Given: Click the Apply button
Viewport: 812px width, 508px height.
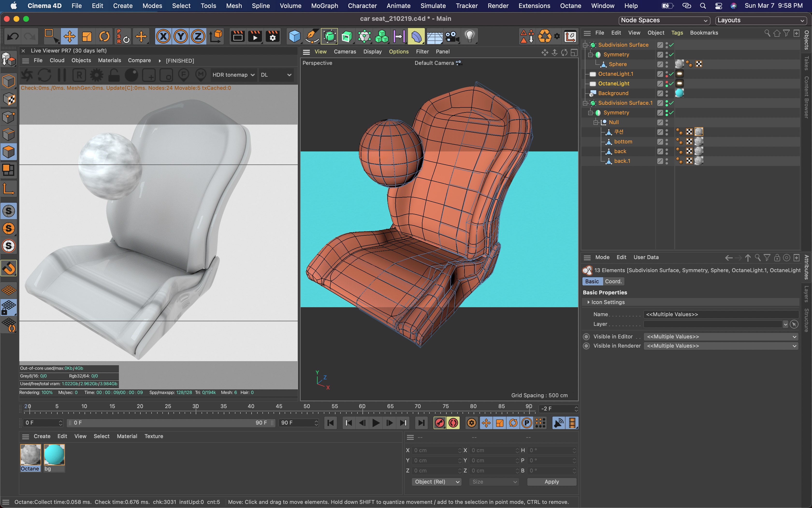Looking at the screenshot, I should pos(552,482).
